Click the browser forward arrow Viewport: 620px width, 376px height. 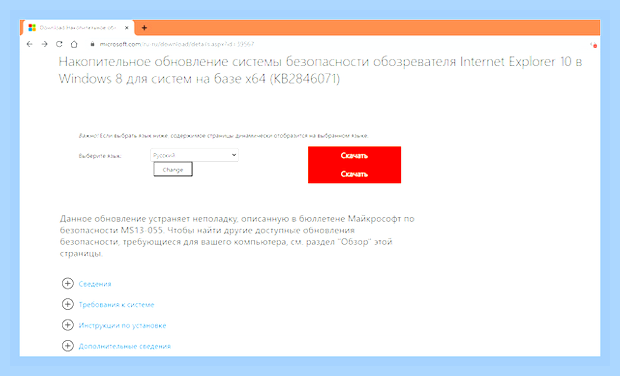(x=44, y=44)
